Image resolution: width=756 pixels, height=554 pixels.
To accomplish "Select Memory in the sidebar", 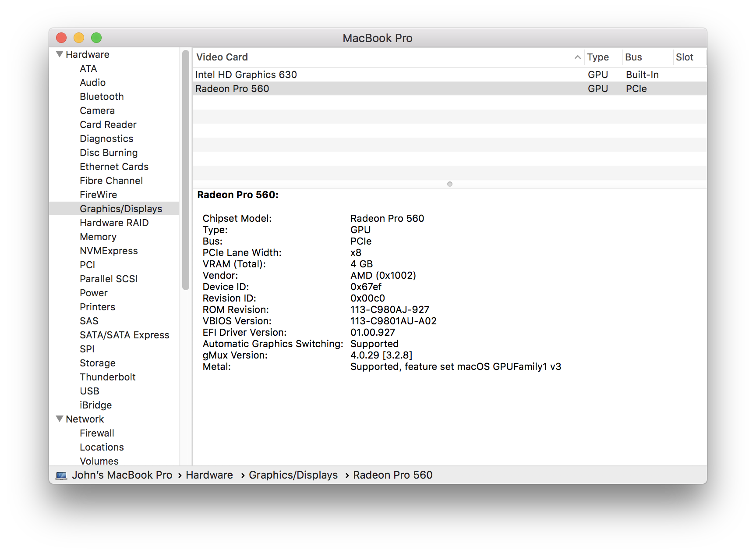I will tap(98, 237).
